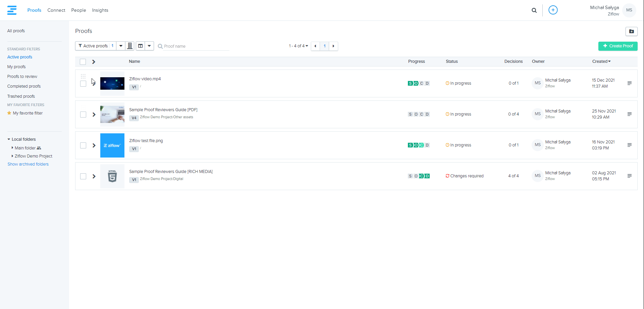This screenshot has width=644, height=309.
Task: Open row menu for Ziflow test file.png
Action: click(630, 145)
